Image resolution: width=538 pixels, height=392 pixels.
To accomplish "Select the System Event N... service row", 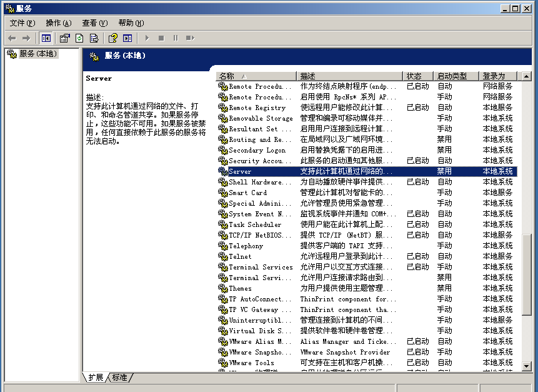I will pos(367,214).
